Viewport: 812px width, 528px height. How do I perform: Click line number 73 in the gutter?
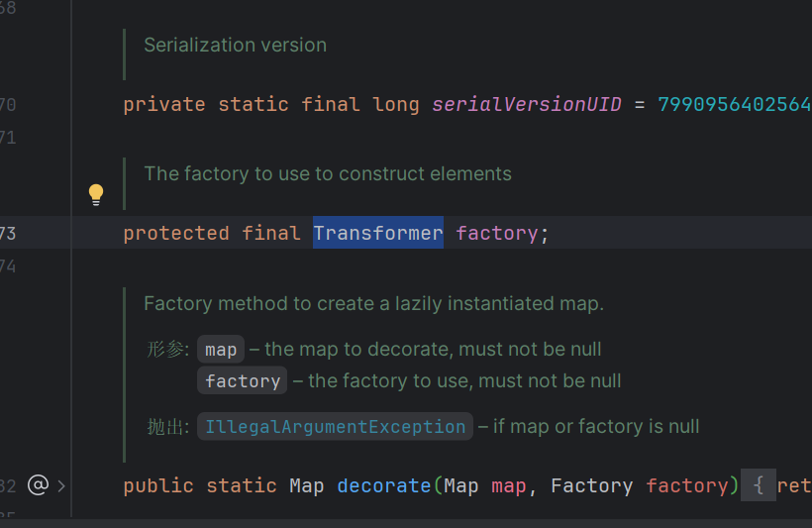[x=8, y=234]
